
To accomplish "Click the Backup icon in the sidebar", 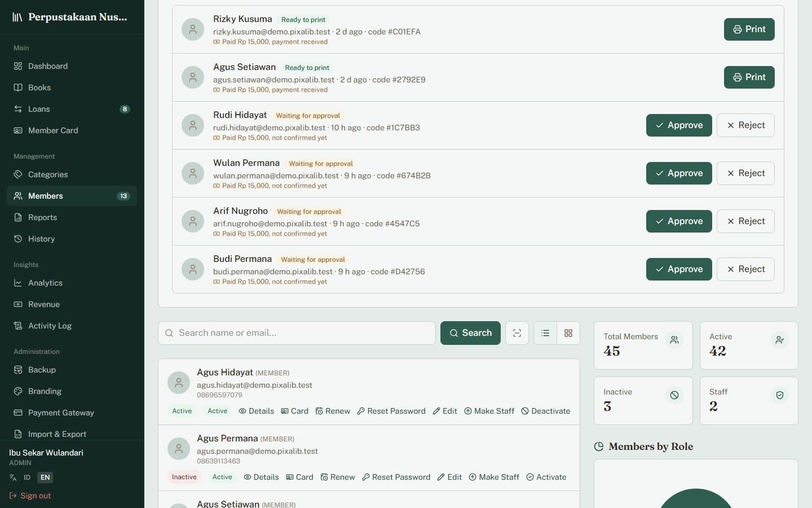I will coord(18,370).
